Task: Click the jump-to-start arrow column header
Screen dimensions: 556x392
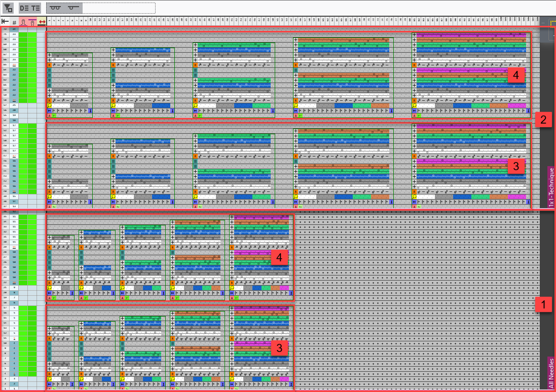Action: (x=5, y=22)
